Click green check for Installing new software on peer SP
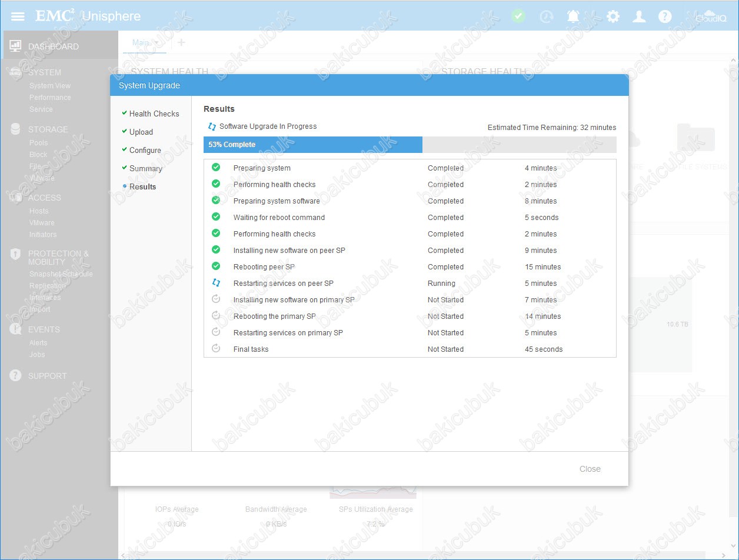 216,250
